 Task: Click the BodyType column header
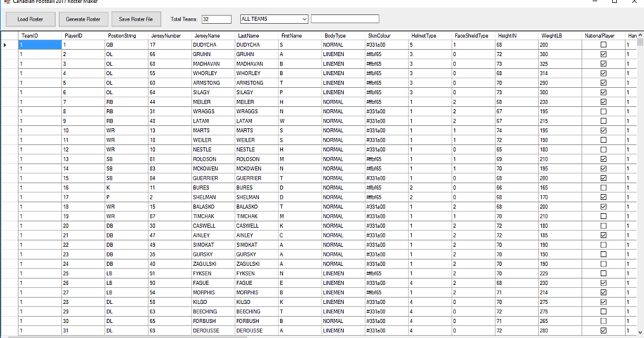(343, 36)
